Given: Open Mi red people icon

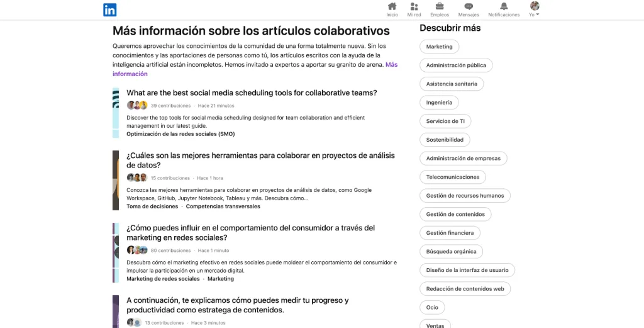Looking at the screenshot, I should click(x=414, y=6).
